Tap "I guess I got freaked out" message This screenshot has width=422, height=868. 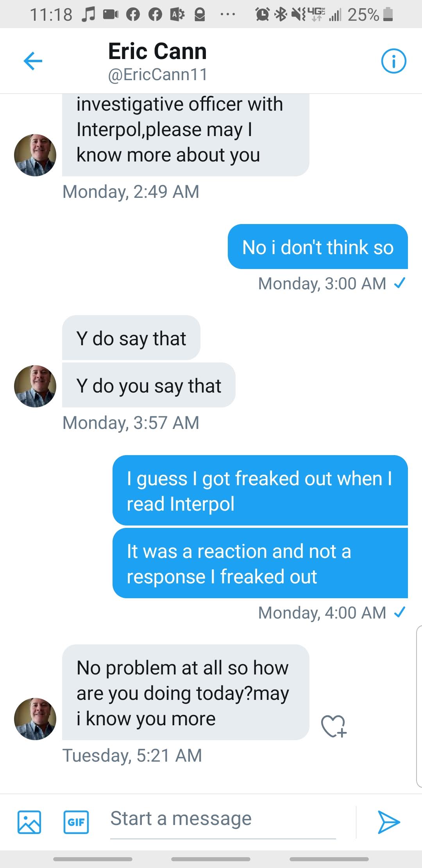[x=260, y=491]
